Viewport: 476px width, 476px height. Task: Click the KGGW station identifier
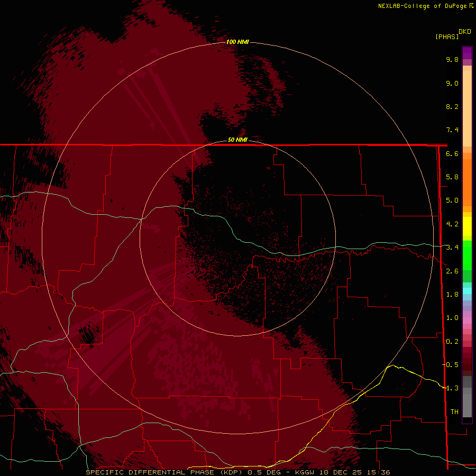305,472
